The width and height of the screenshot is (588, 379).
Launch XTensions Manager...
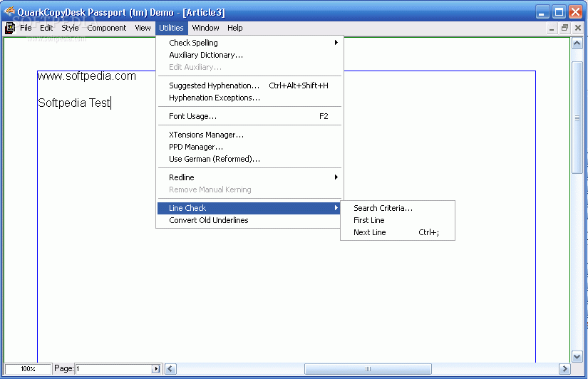249,135
